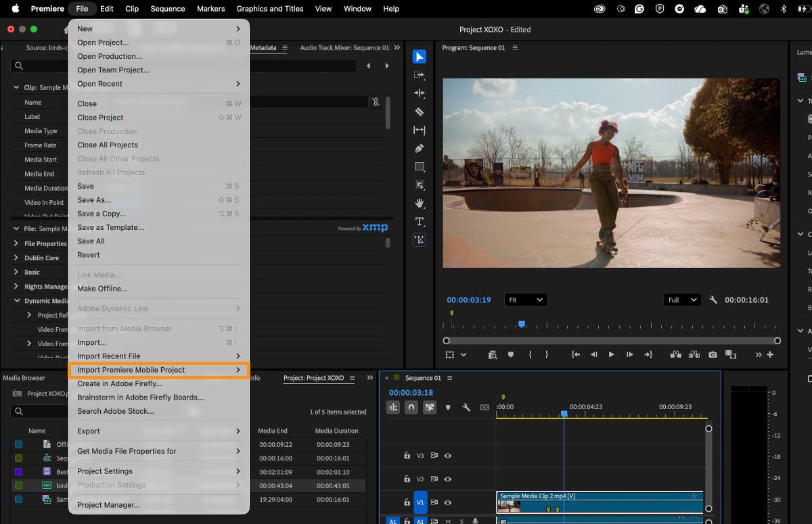
Task: Open the Fit zoom level dropdown
Action: click(x=526, y=300)
